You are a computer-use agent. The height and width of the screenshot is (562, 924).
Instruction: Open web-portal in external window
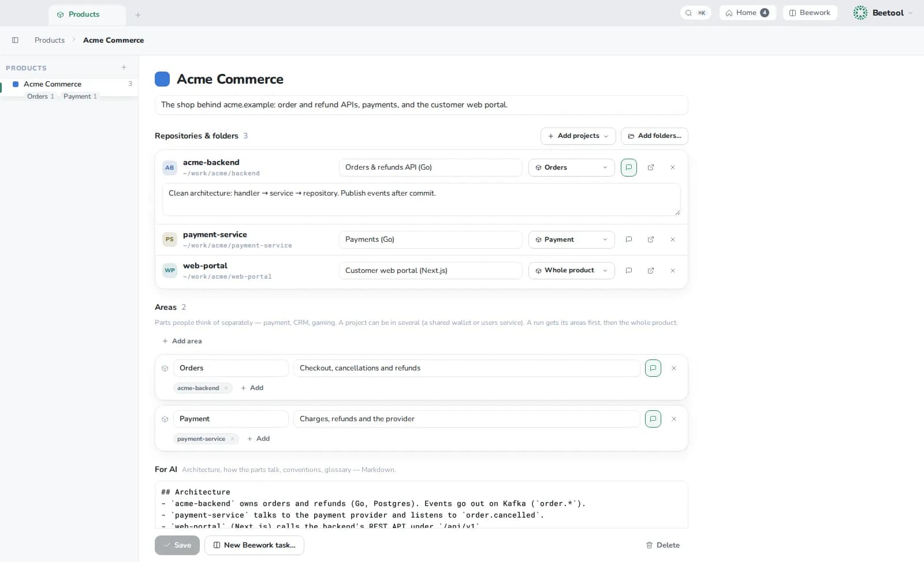(x=651, y=271)
